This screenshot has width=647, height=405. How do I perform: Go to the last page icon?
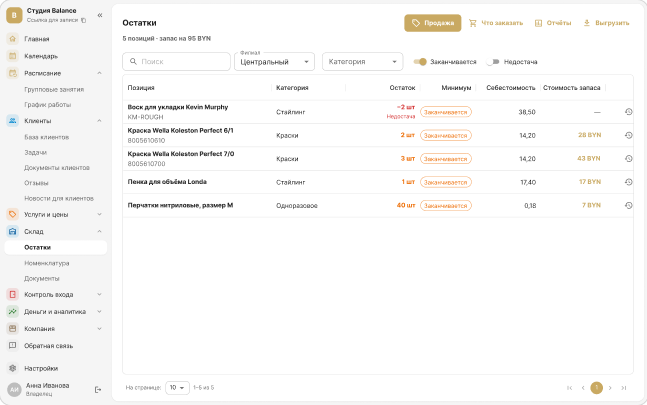(624, 388)
